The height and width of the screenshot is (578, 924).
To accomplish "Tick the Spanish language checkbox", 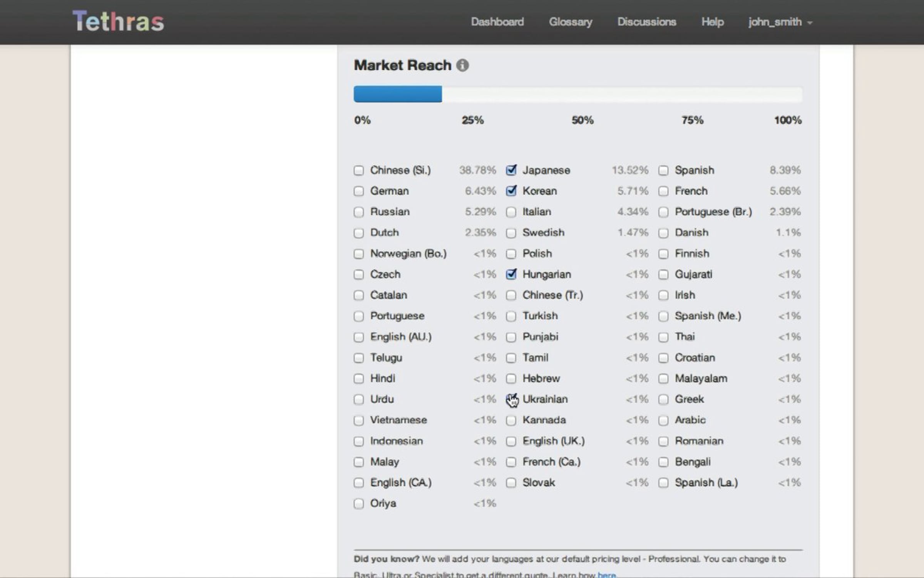I will pos(663,170).
